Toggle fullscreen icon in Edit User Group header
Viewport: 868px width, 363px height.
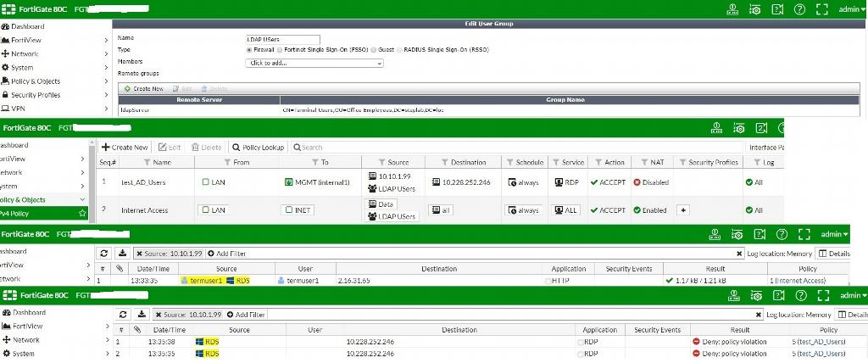click(821, 8)
